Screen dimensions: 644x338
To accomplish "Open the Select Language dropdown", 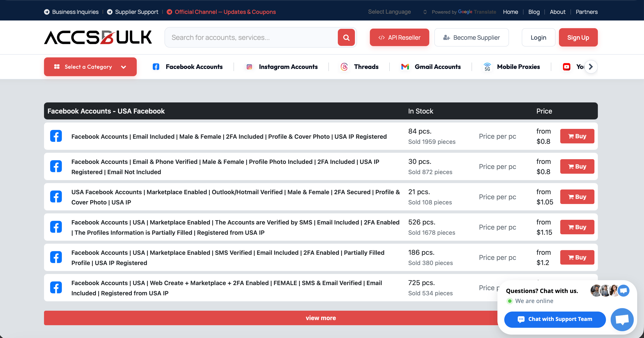I will click(x=397, y=12).
